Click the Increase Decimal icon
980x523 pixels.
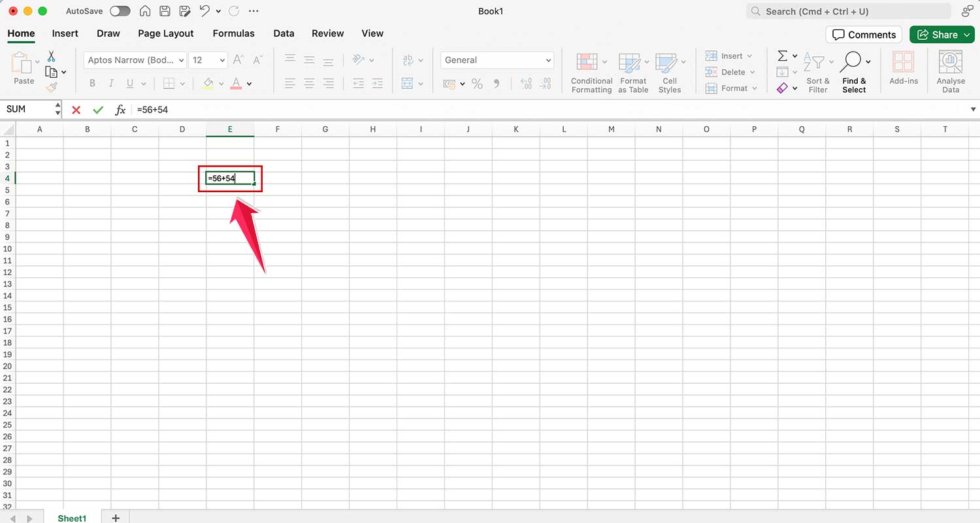[x=526, y=84]
